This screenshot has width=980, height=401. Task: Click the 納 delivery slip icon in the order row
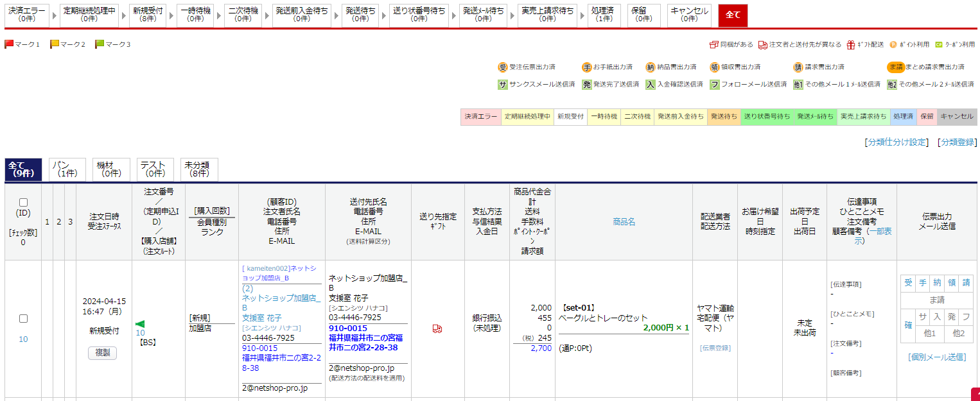937,282
